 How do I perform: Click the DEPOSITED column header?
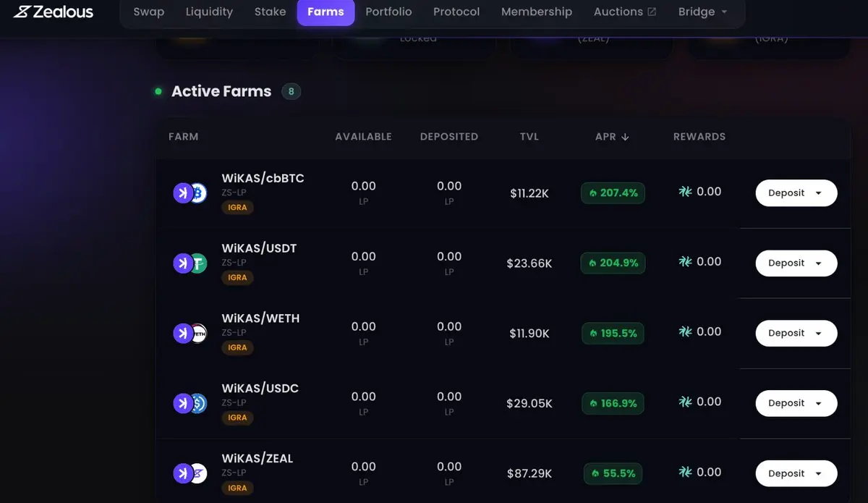[449, 137]
